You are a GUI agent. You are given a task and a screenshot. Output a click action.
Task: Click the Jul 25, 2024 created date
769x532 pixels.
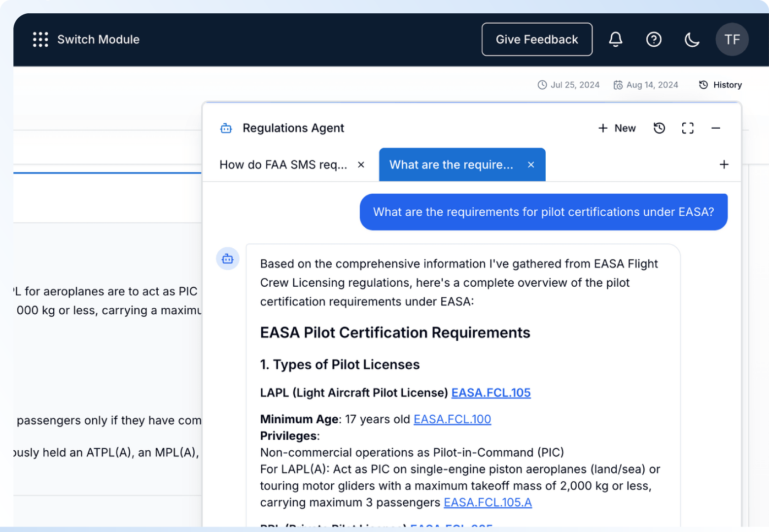(x=569, y=85)
